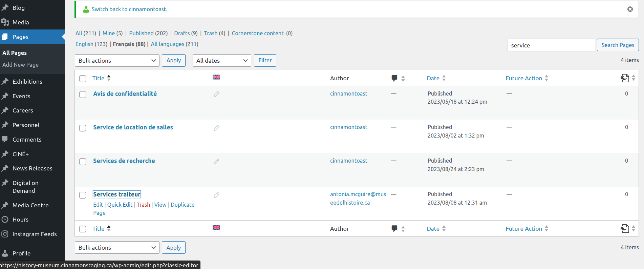Click Duplicate Page under Services traiteur

click(144, 209)
